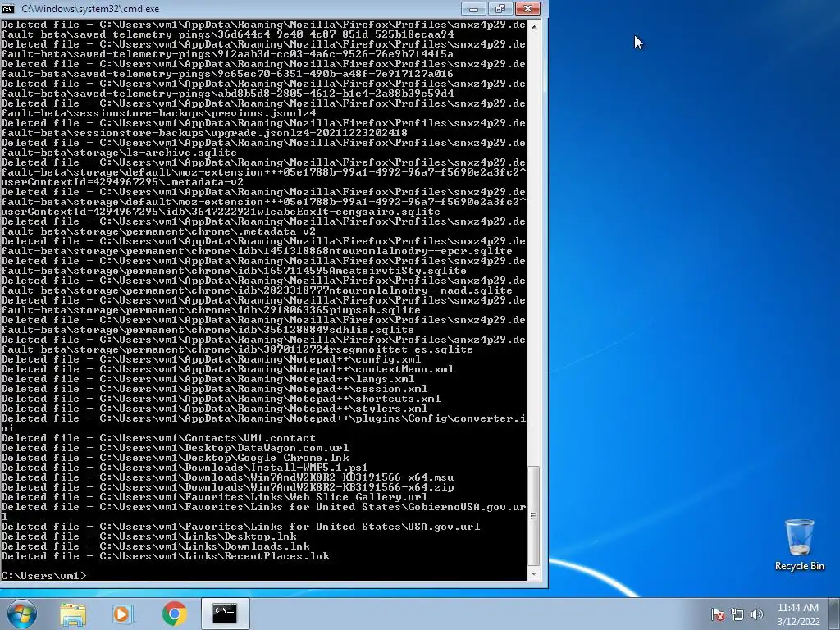The height and width of the screenshot is (630, 840).
Task: Maximize the cmd.exe window
Action: (500, 8)
